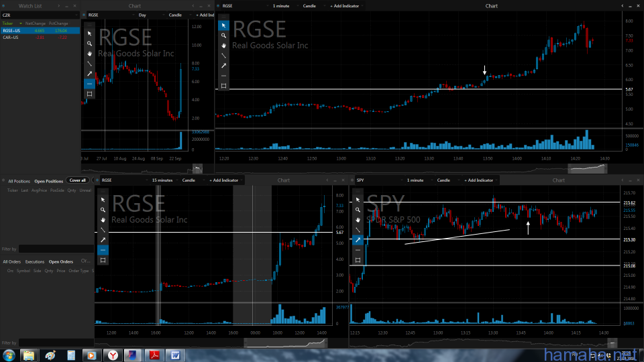Select the line tool in RGSE Day chart
644x362 pixels.
(x=89, y=64)
